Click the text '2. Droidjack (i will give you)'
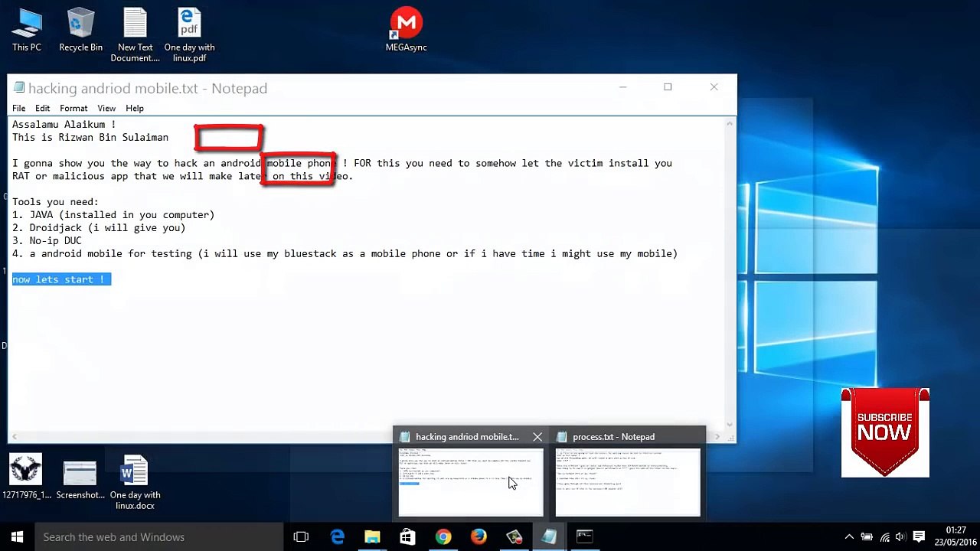Viewport: 980px width, 551px height. tap(99, 227)
